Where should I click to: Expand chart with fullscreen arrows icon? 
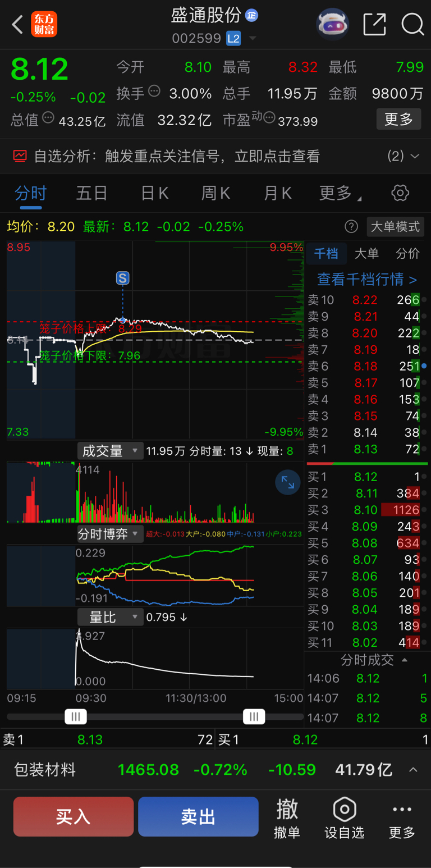click(x=288, y=482)
